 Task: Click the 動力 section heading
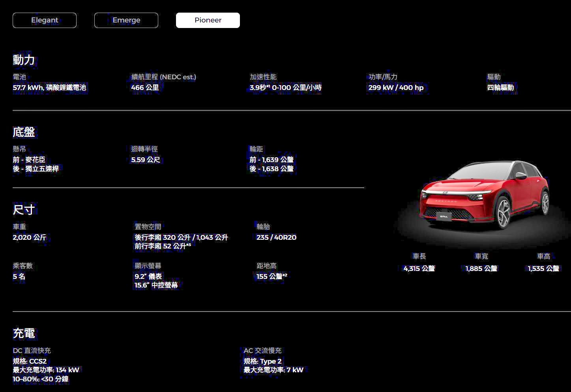[24, 60]
